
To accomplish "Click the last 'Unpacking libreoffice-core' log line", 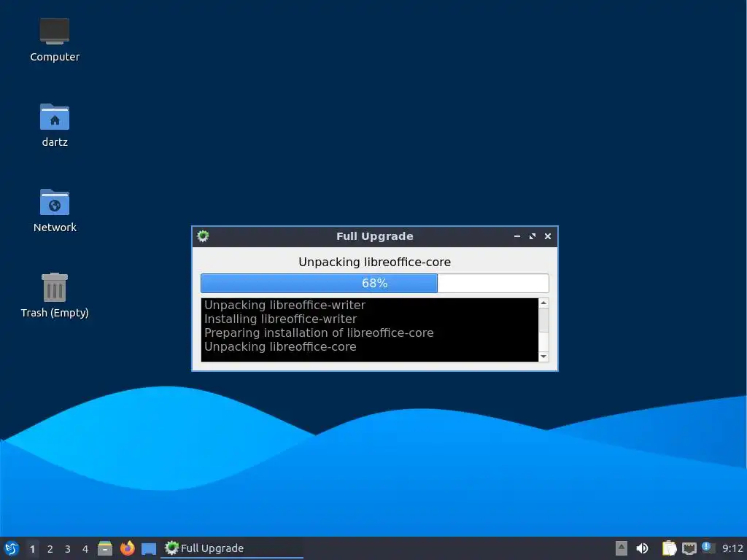I will pyautogui.click(x=280, y=346).
